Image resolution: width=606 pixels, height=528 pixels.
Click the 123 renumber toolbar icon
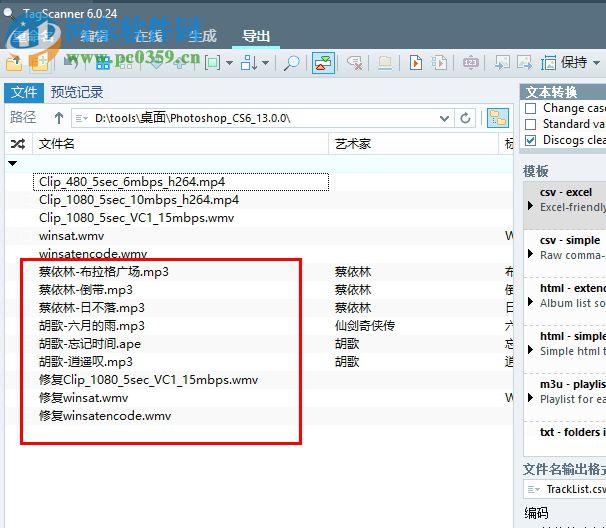click(x=471, y=63)
